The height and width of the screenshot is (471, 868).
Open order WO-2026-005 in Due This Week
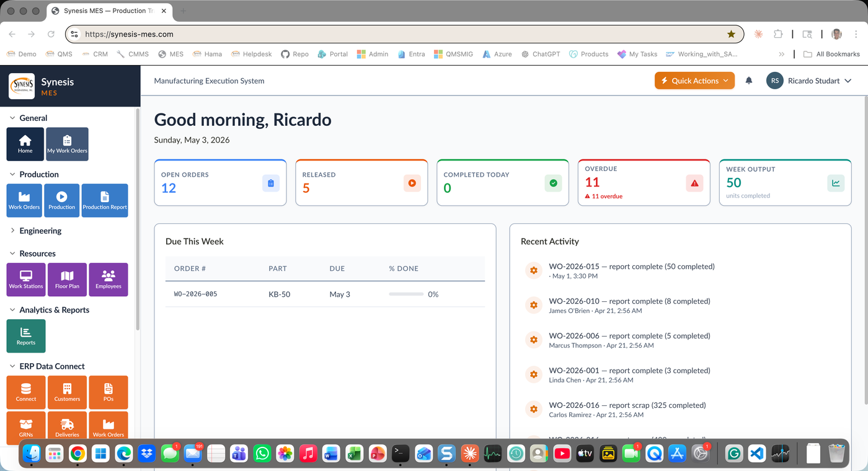(x=195, y=294)
